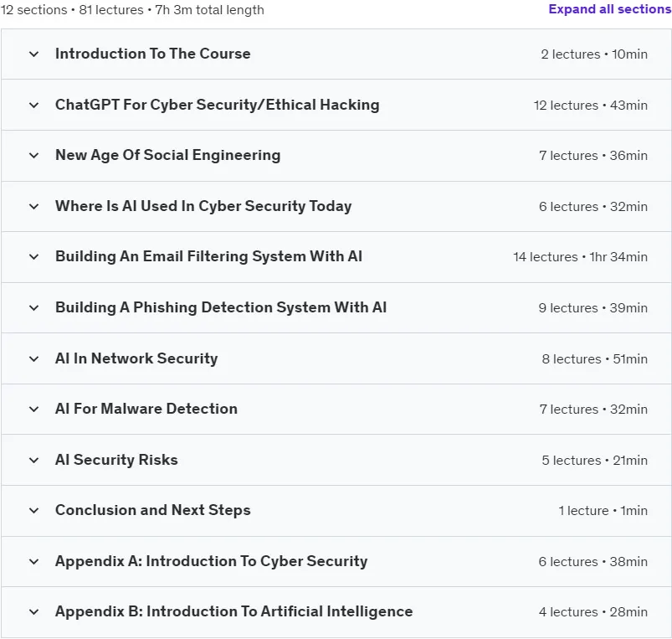Expand Appendix A chevron arrow
This screenshot has height=639, width=672.
click(33, 561)
